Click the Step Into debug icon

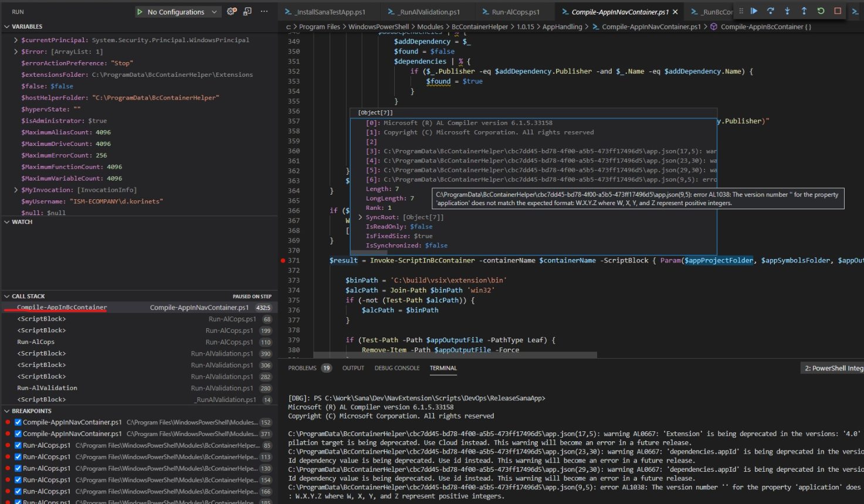pos(788,11)
